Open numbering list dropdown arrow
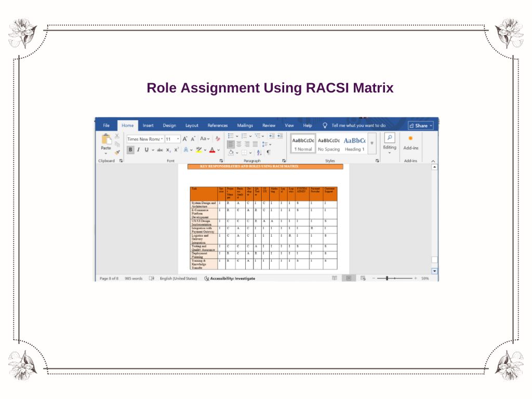Screen dimensions: 532x399 coord(250,136)
